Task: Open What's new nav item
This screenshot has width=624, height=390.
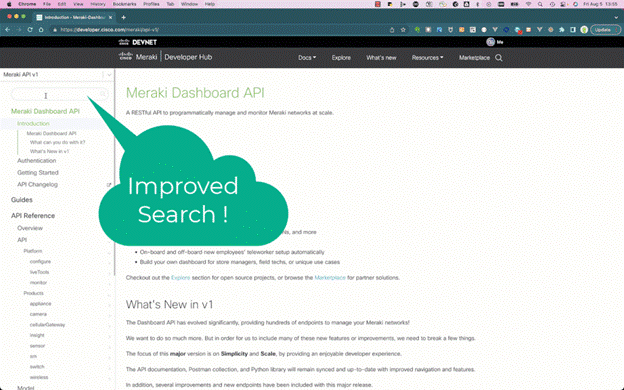Action: (381, 58)
